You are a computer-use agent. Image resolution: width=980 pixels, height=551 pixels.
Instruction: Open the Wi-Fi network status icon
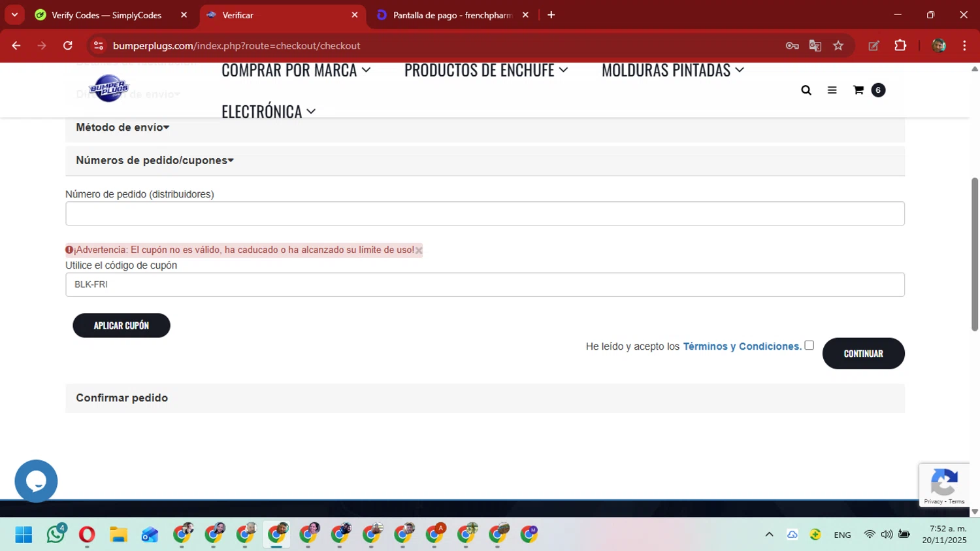pos(869,535)
